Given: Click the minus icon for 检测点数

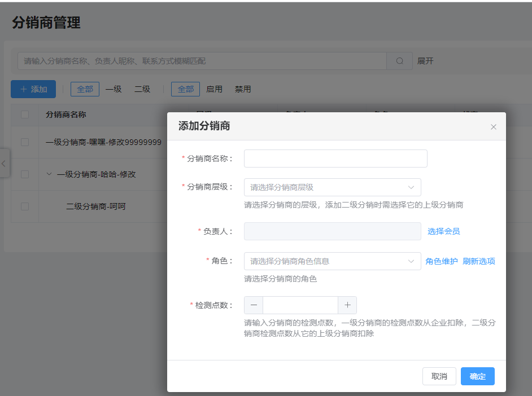Looking at the screenshot, I should (x=254, y=305).
